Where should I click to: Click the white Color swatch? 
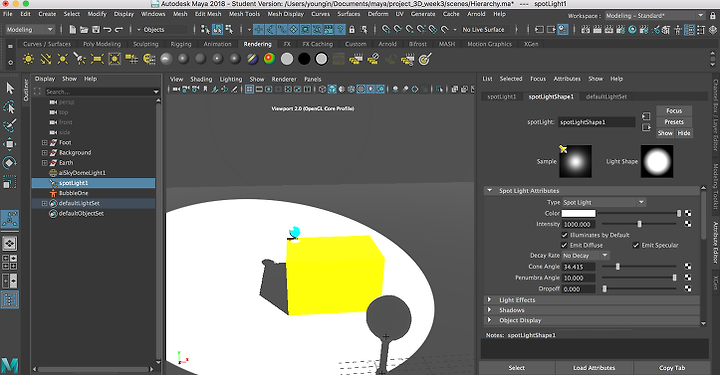pyautogui.click(x=579, y=213)
